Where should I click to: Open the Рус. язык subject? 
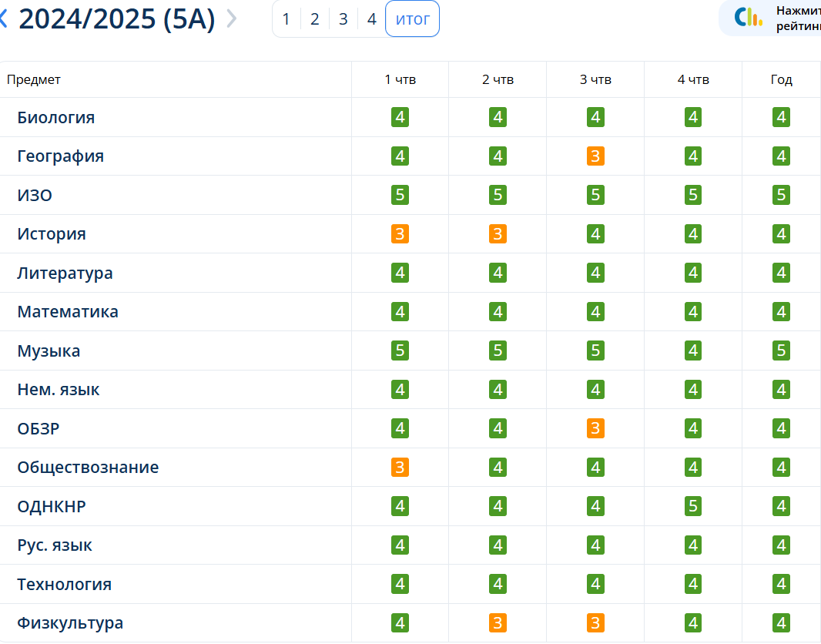click(x=55, y=545)
